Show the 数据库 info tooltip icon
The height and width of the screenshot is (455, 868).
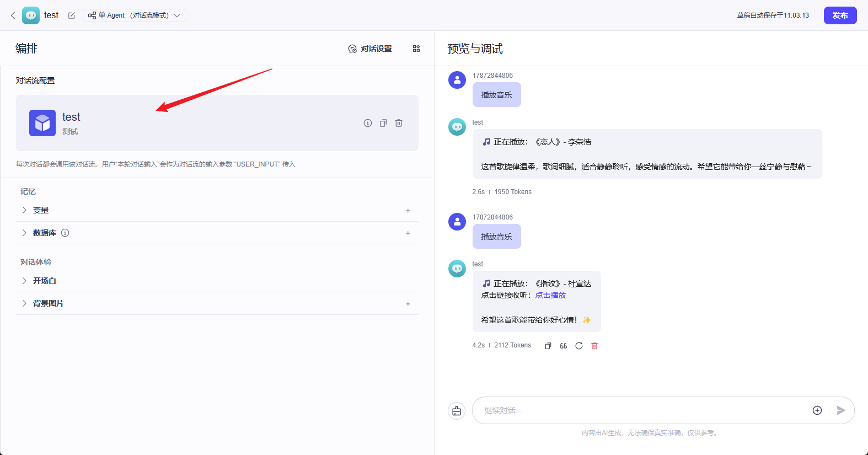(x=65, y=233)
